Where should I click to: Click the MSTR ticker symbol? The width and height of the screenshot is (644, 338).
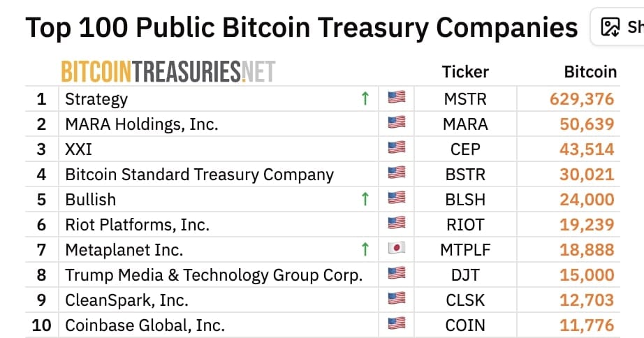[x=465, y=99]
